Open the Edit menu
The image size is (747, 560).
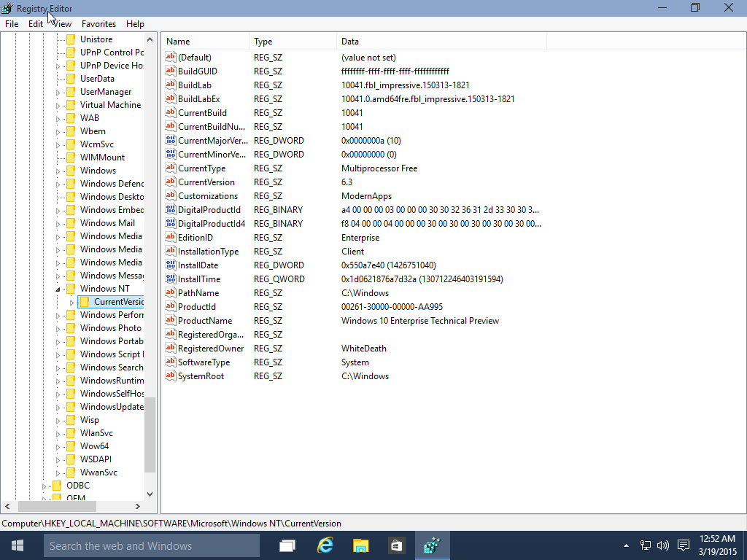pos(36,24)
